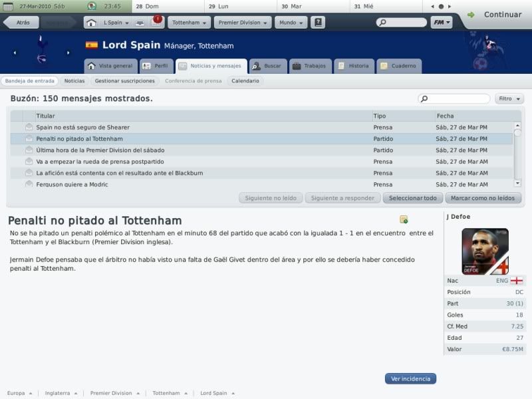Click envelope icon for Blackburn result message
This screenshot has height=399, width=532.
point(29,173)
